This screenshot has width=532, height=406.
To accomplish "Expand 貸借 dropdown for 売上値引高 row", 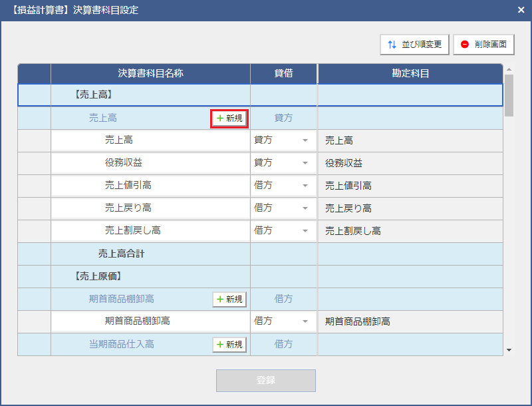I will click(305, 186).
